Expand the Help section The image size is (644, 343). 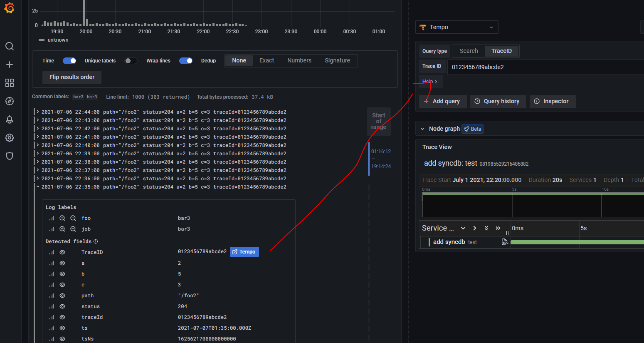tap(430, 82)
